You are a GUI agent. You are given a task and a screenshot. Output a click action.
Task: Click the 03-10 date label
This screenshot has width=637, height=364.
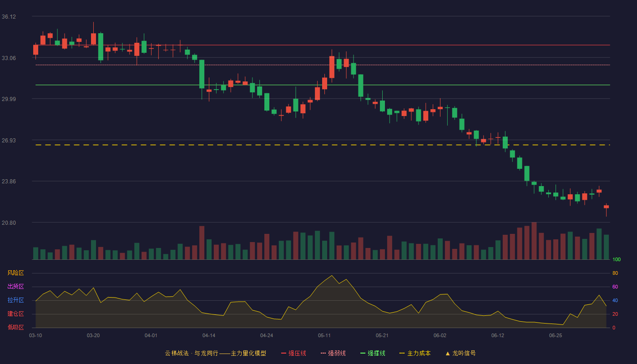[x=35, y=335]
